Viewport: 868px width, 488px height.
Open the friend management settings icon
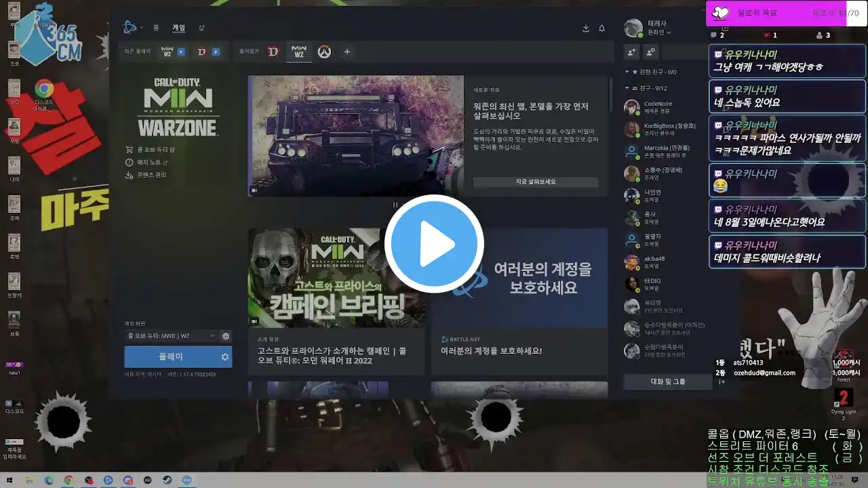point(651,52)
